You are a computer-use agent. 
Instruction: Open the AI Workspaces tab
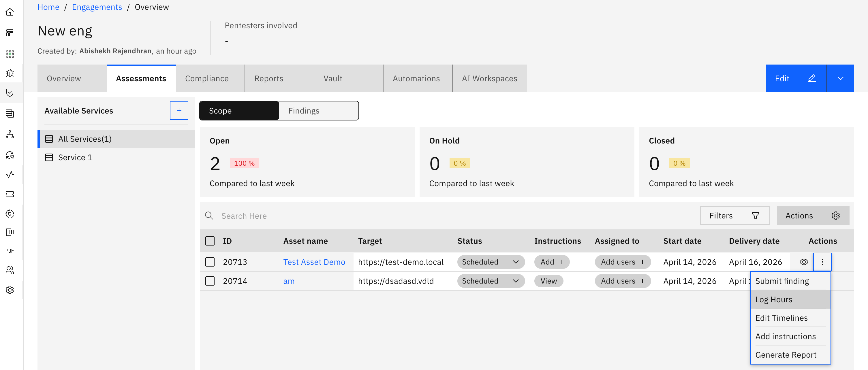click(490, 78)
